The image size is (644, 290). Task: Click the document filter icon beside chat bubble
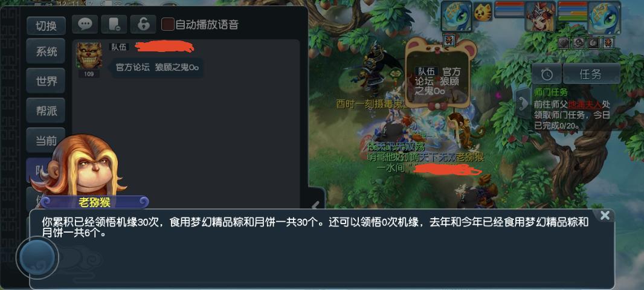pos(114,25)
